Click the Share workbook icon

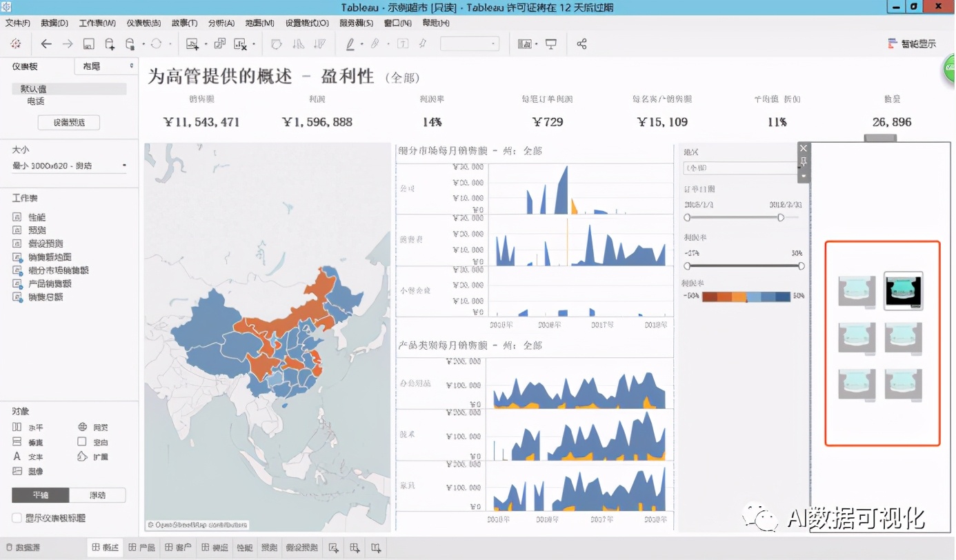581,43
